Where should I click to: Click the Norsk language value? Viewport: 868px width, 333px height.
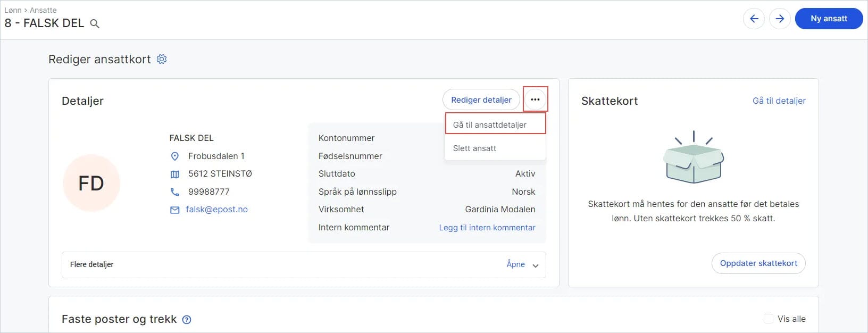tap(523, 192)
